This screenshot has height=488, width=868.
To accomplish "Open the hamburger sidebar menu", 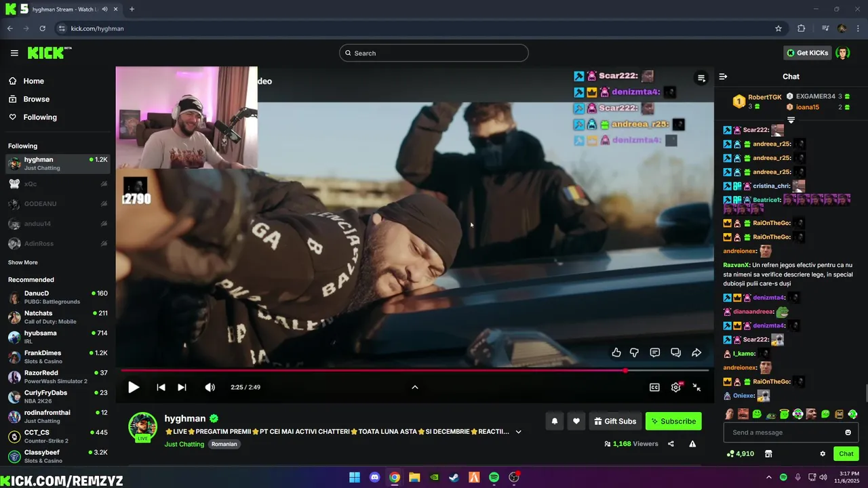I will [14, 53].
